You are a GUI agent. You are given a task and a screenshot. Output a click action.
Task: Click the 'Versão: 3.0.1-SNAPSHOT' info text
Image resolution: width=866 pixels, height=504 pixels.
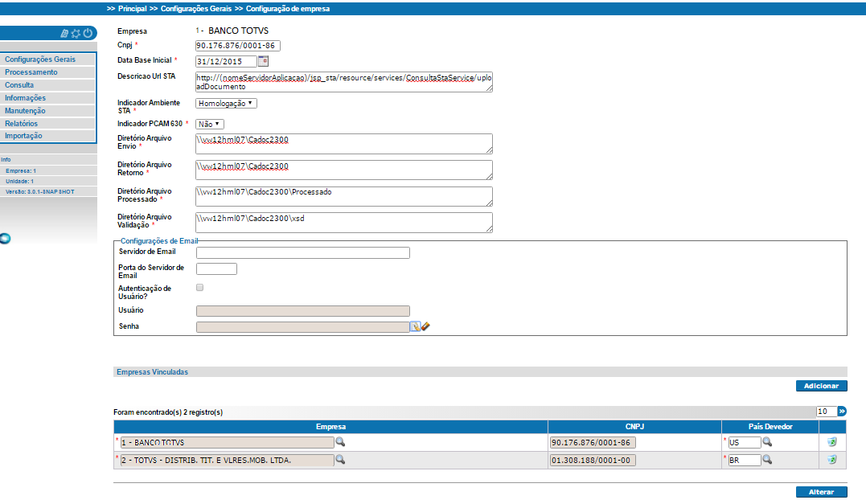(39, 191)
